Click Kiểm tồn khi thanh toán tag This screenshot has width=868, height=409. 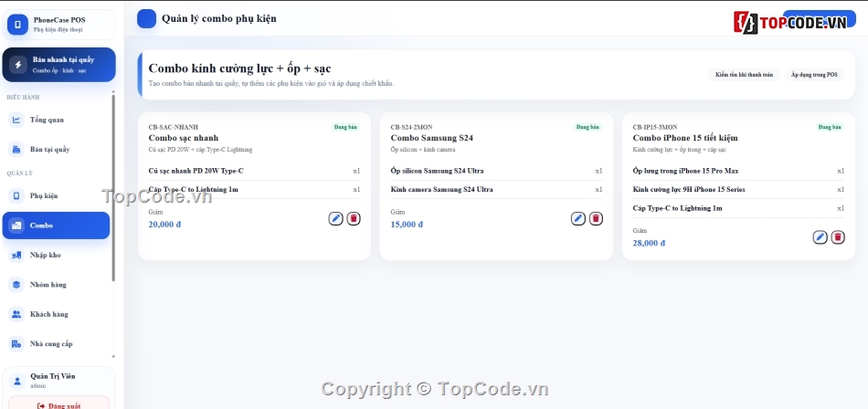coord(744,75)
